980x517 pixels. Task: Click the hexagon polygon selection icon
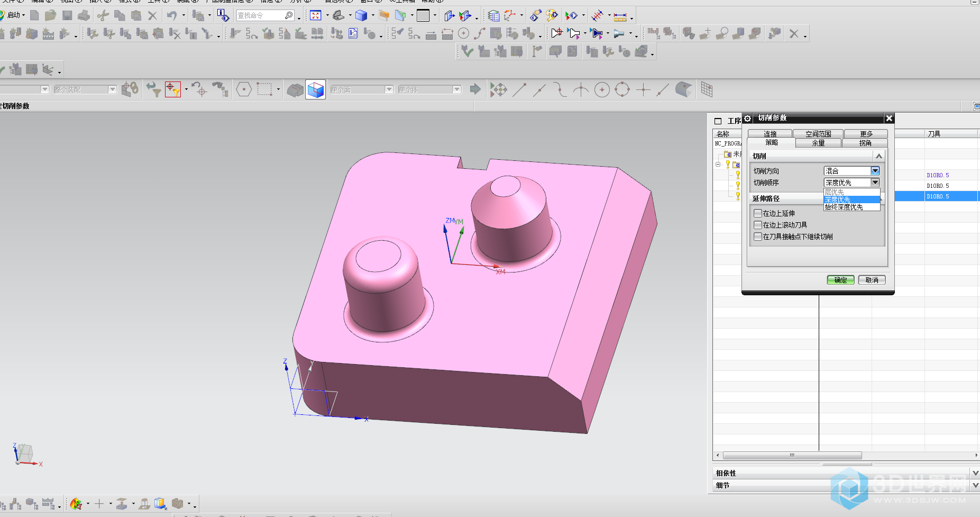[243, 89]
